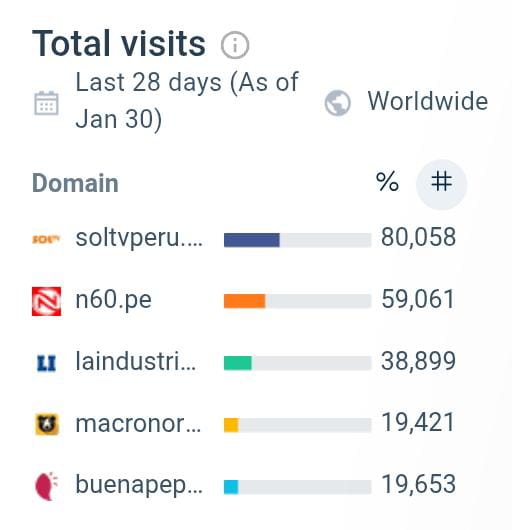Click the macronorte bear logo icon
Viewport: 512px width, 530px height.
pos(47,425)
